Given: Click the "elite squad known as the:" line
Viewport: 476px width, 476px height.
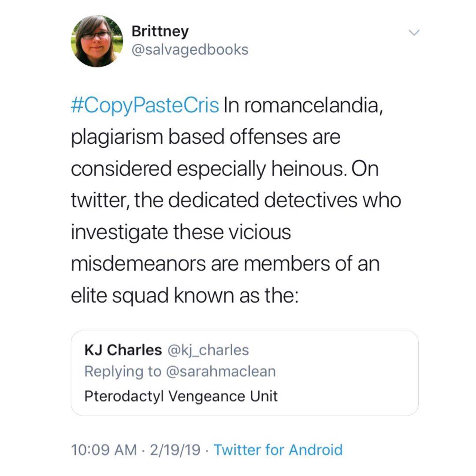Looking at the screenshot, I should point(185,296).
